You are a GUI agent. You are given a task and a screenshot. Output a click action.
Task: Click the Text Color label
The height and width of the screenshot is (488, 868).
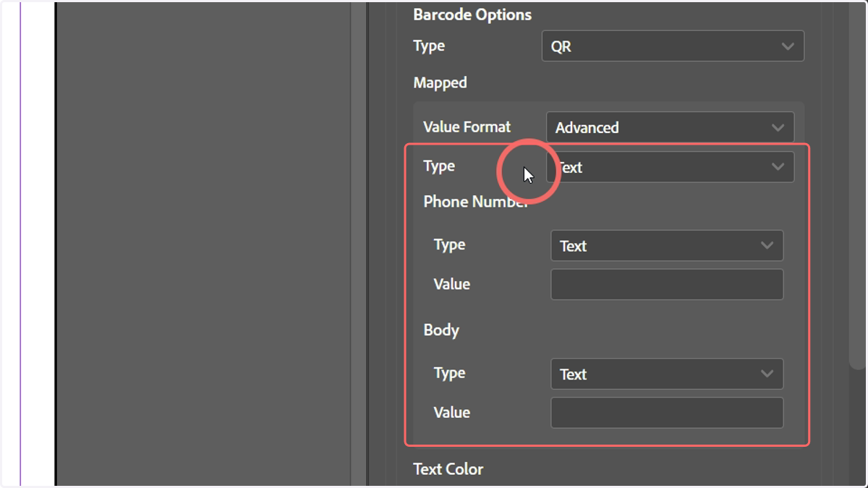point(448,469)
